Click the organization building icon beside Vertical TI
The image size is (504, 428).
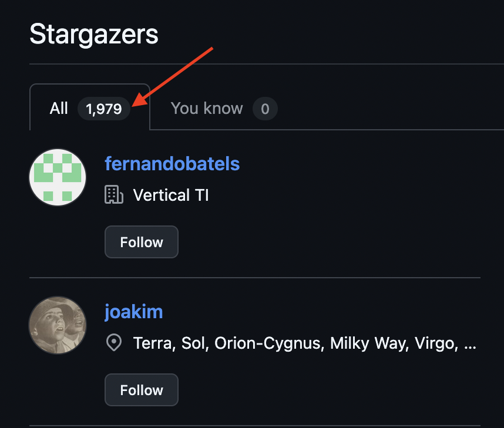point(114,195)
